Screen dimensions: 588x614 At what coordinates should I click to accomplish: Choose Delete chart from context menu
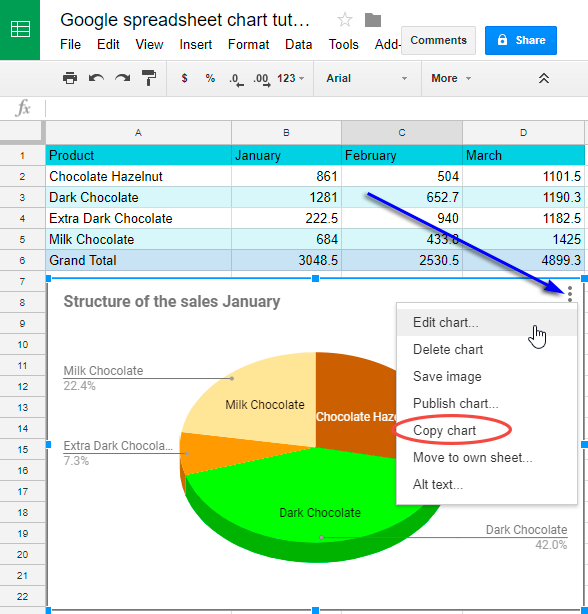[x=487, y=349]
